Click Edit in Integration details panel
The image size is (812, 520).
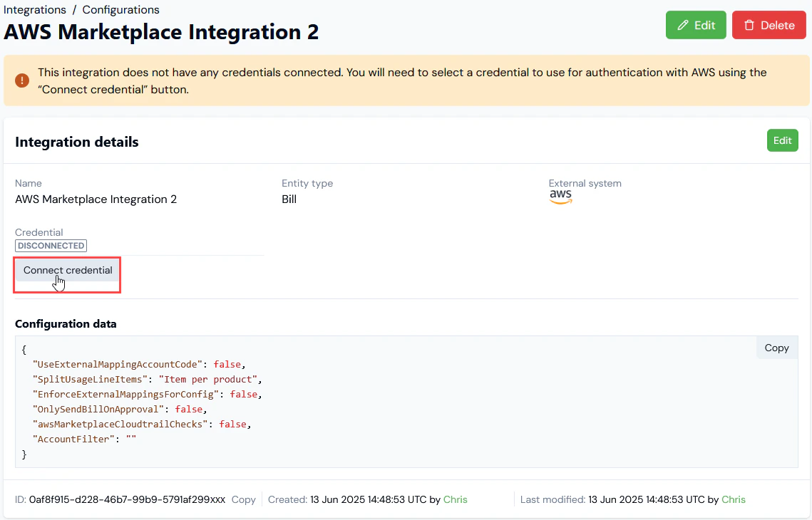[x=782, y=140]
